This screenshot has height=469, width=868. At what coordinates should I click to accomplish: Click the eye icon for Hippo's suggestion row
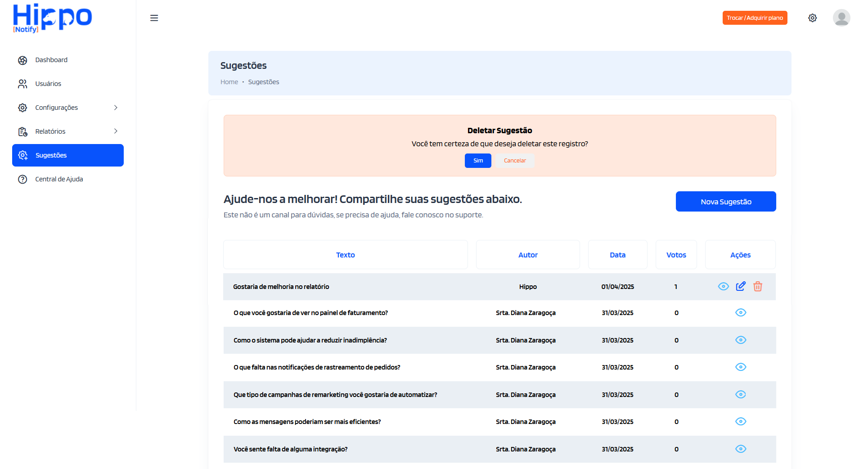click(723, 286)
